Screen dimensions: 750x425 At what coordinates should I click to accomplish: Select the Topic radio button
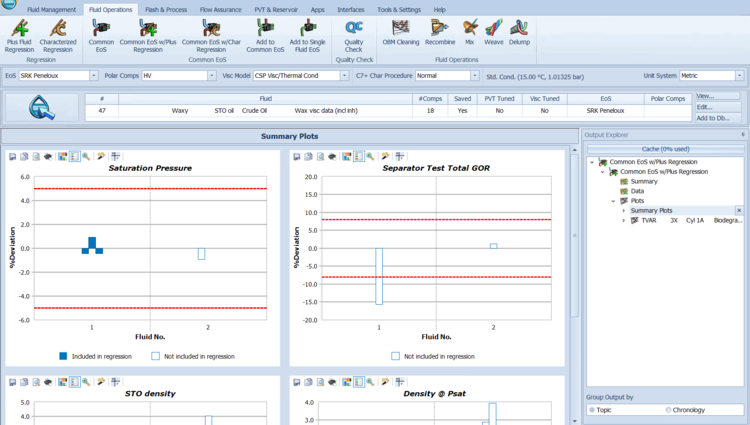point(592,410)
